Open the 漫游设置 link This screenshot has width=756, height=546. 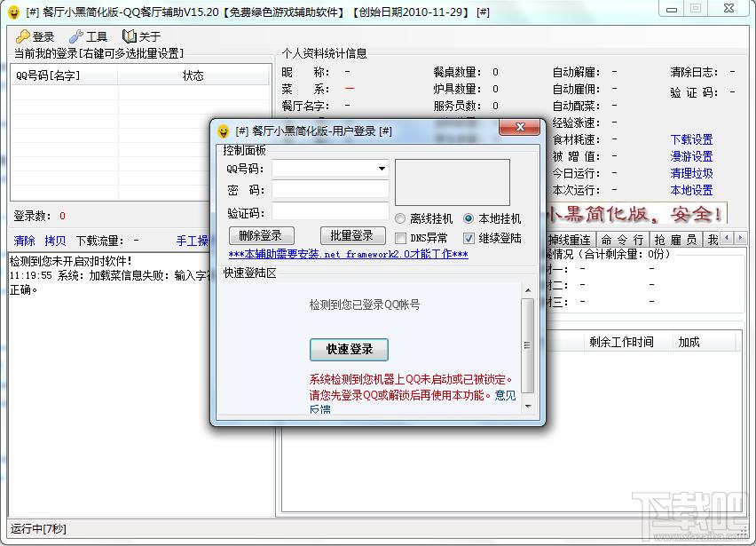691,156
